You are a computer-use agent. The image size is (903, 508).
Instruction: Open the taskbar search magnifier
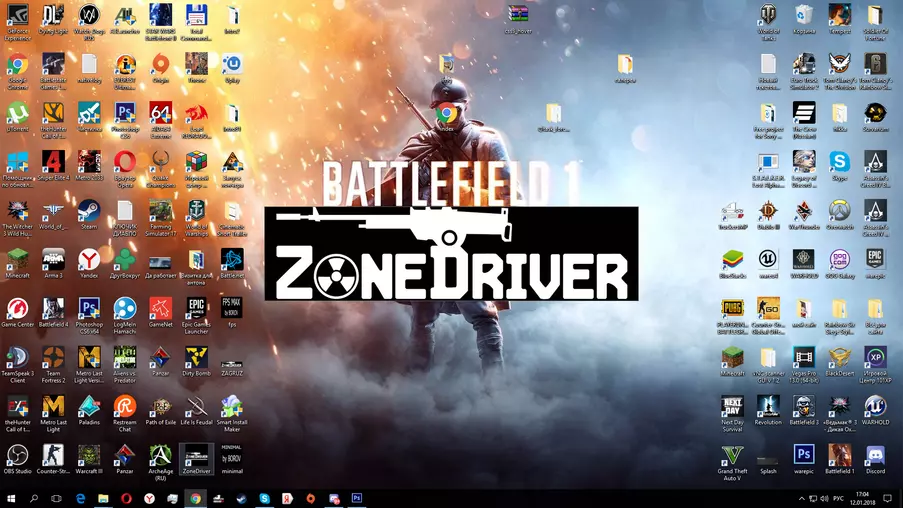33,498
